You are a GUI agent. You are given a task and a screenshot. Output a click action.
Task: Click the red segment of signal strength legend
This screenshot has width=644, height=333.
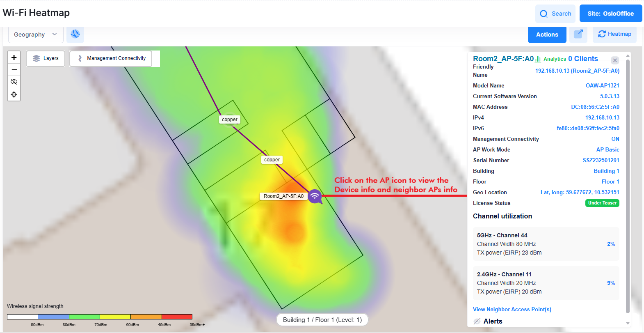pos(177,317)
